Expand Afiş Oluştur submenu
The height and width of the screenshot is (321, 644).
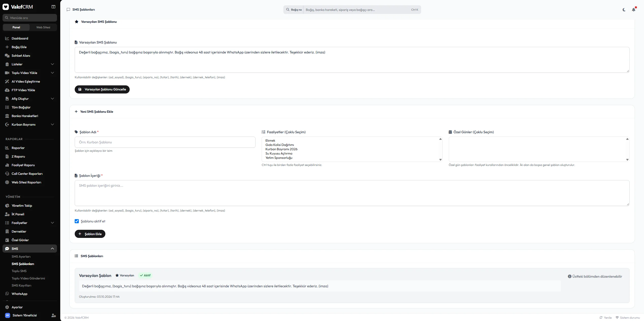click(x=30, y=99)
